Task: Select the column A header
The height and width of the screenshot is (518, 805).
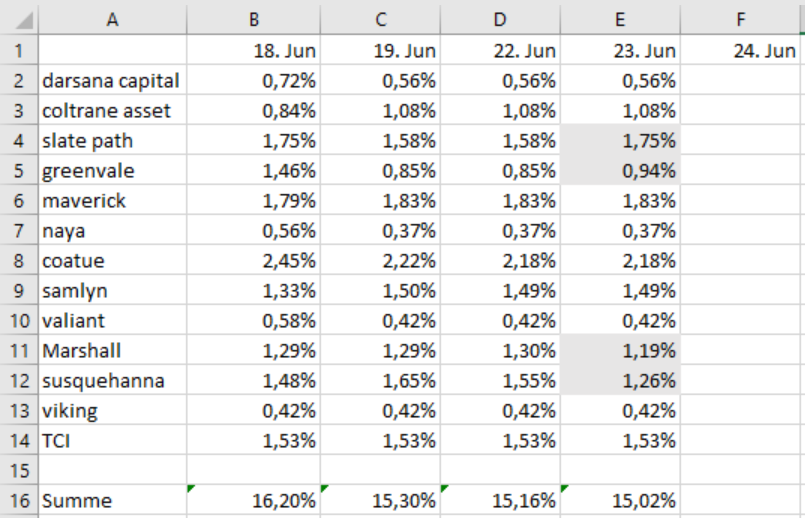Action: click(112, 18)
